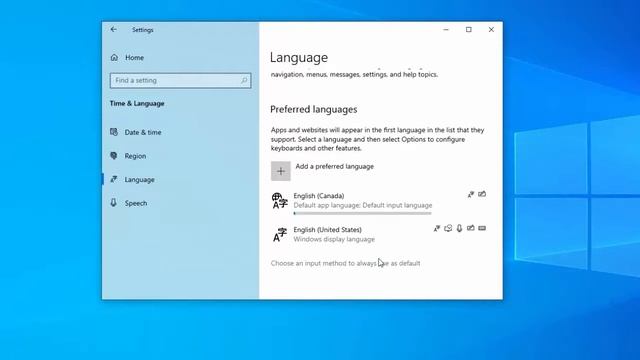Click the plus icon to add a language

281,171
